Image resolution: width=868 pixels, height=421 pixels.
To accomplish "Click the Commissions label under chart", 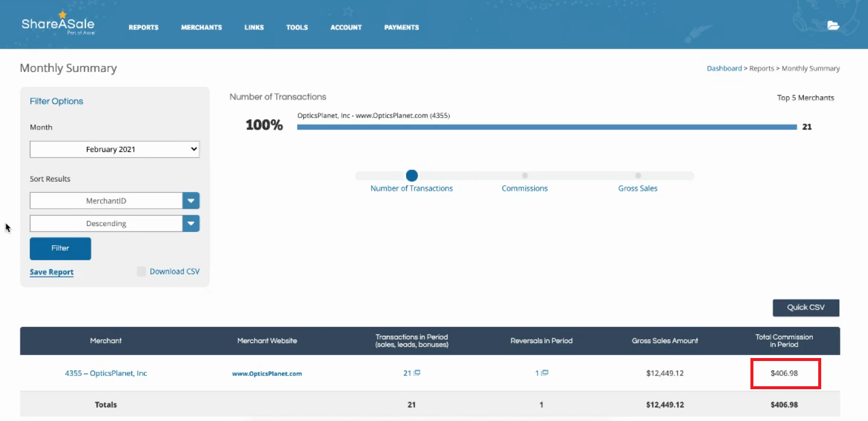I will tap(525, 188).
